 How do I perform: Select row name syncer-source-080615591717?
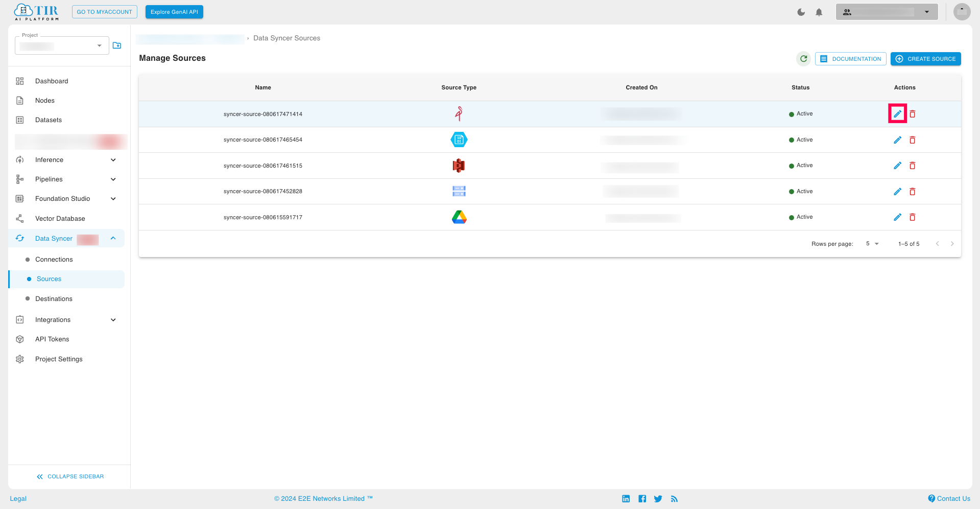(263, 217)
